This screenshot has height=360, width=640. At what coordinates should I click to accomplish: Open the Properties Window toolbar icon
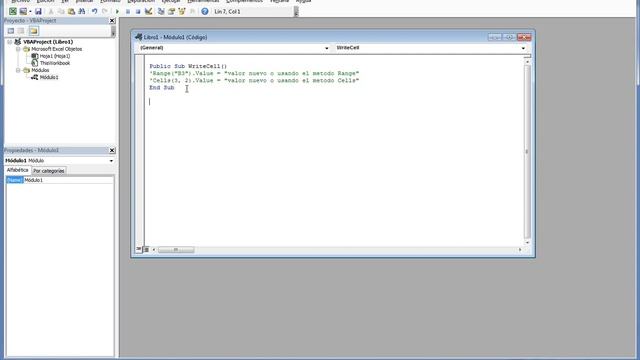[171, 11]
